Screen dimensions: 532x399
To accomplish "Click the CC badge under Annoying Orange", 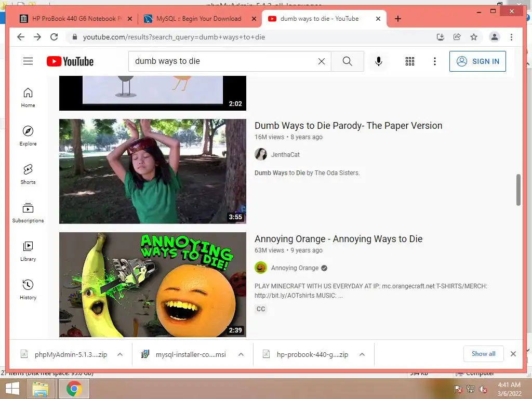I will (261, 309).
